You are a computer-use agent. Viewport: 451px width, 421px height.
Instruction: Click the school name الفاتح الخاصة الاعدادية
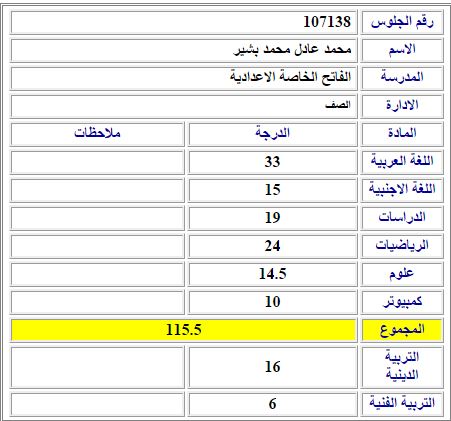pyautogui.click(x=291, y=77)
